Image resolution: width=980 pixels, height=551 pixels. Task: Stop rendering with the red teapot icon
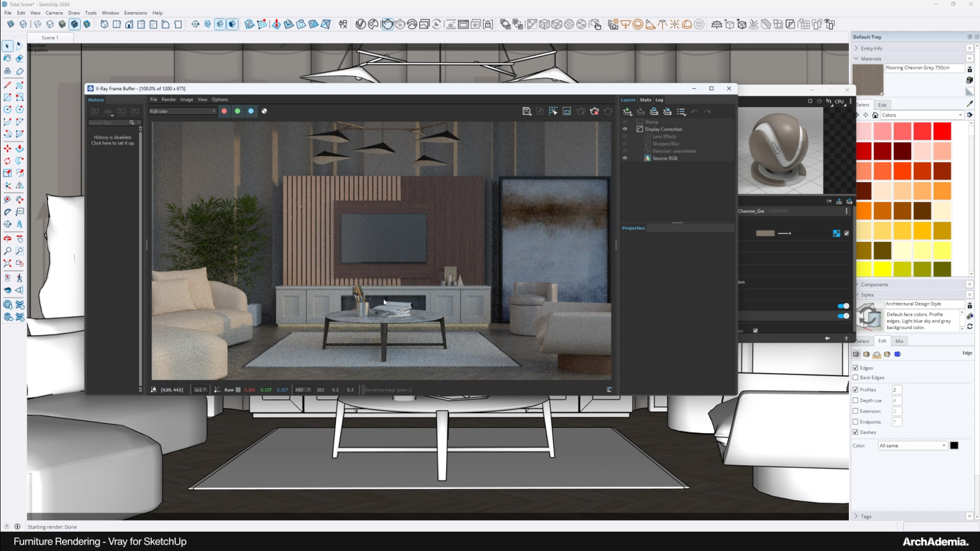pyautogui.click(x=594, y=111)
